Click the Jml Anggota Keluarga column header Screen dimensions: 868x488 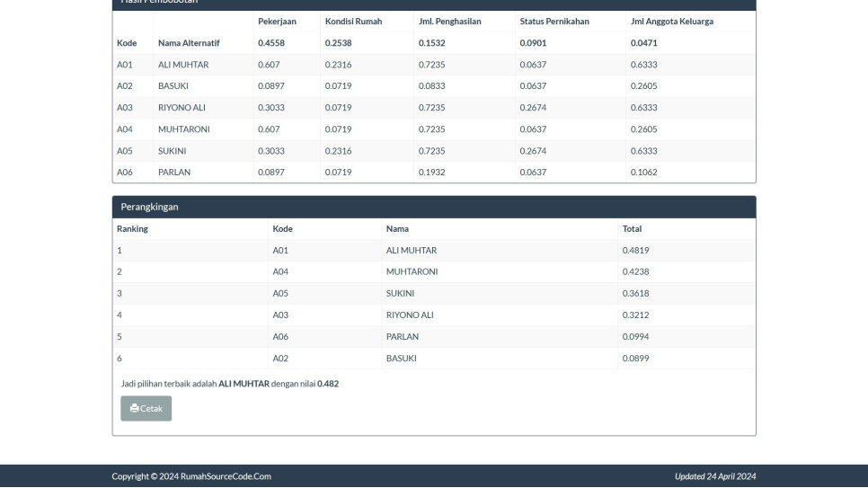coord(671,22)
